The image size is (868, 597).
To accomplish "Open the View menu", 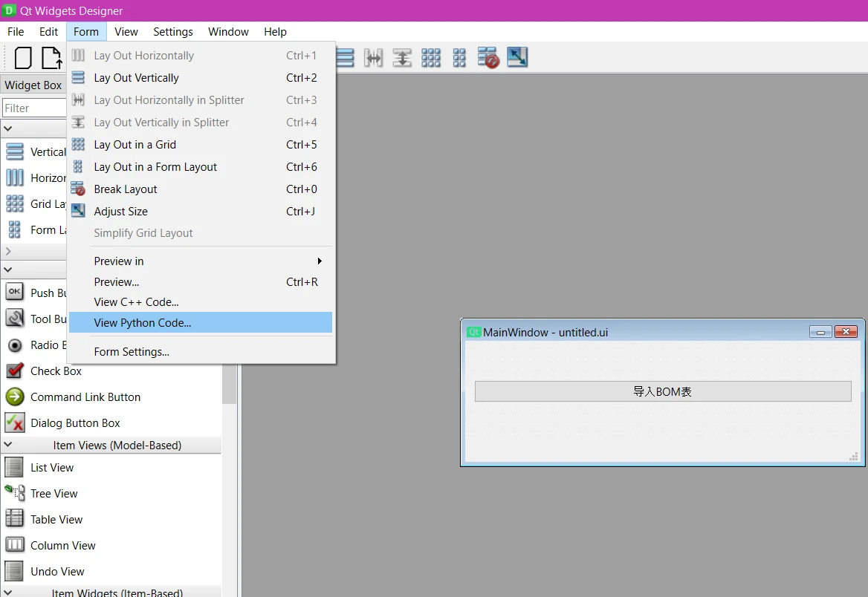I will [x=126, y=31].
